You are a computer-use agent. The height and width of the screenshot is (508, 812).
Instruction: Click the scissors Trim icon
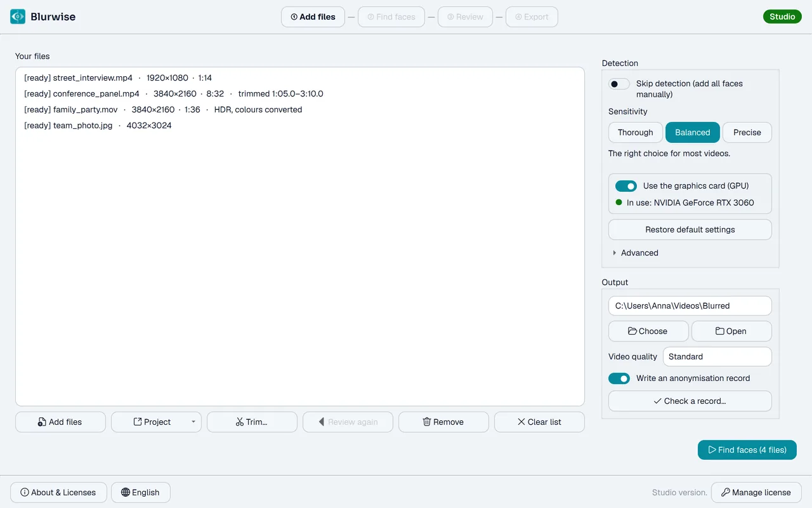click(240, 422)
